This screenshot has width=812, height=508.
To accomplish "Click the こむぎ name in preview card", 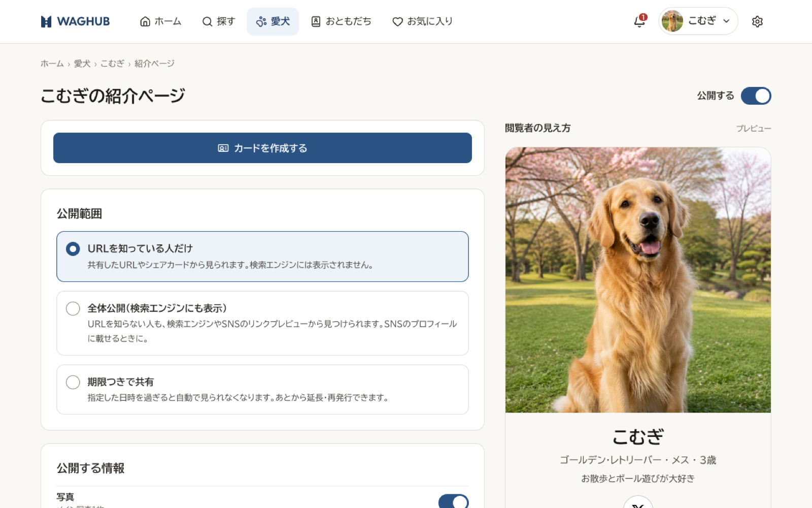I will [x=638, y=437].
